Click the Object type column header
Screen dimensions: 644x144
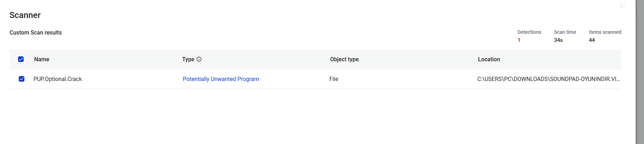344,59
